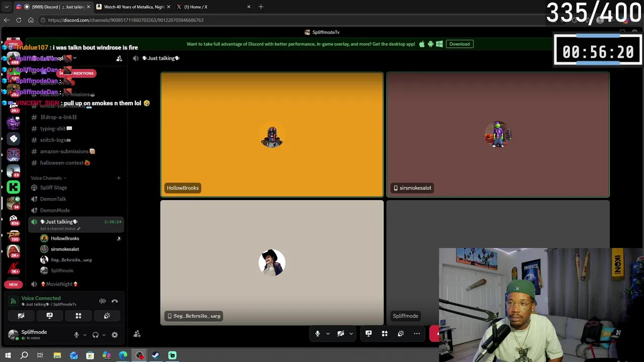
Task: Open browser tab search chevron
Action: click(7, 7)
